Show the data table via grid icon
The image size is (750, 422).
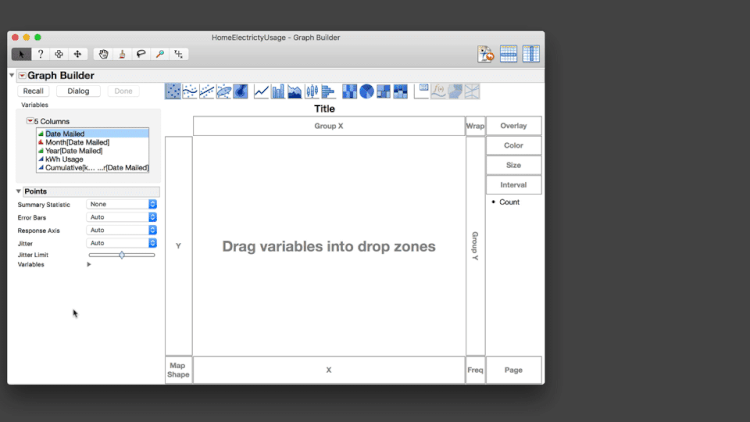508,54
